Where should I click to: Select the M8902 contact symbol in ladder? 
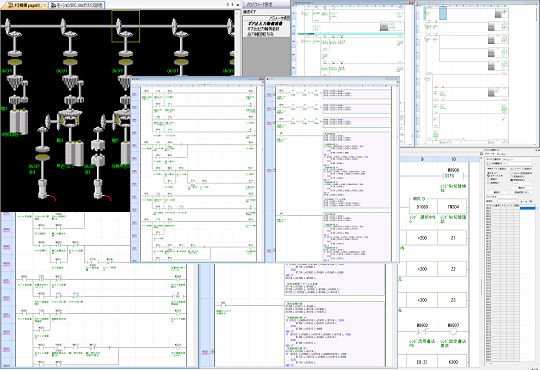(x=422, y=331)
